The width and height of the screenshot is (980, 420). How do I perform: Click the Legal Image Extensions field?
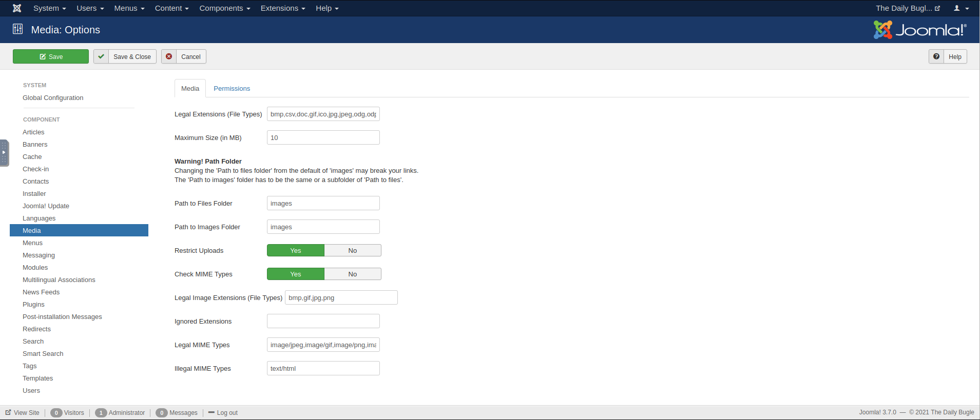(341, 297)
